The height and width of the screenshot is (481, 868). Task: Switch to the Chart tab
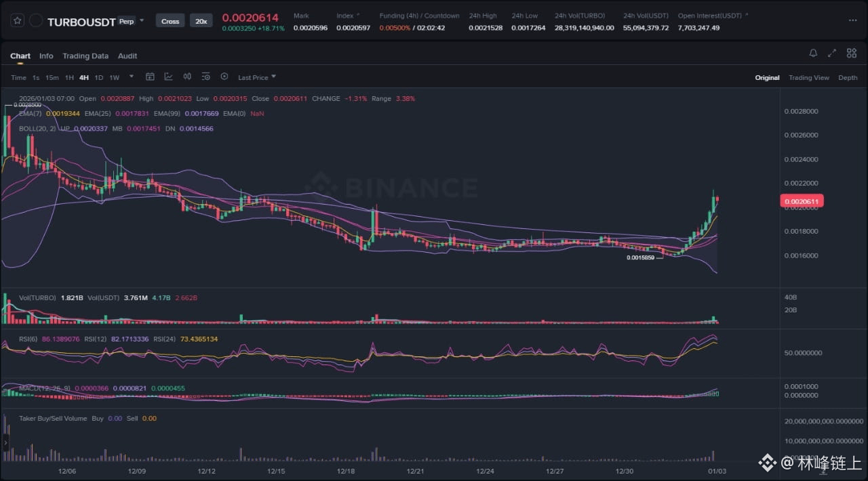tap(20, 56)
